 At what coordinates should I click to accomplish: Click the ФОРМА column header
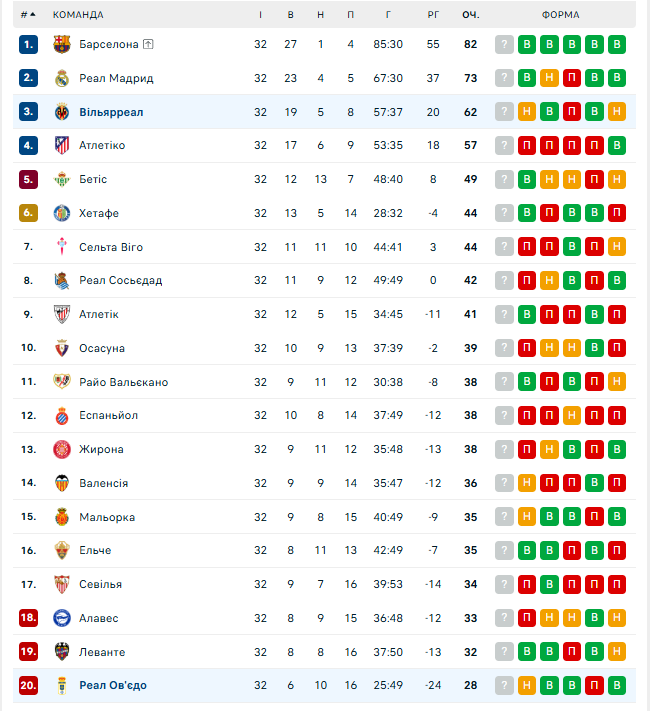click(x=560, y=15)
